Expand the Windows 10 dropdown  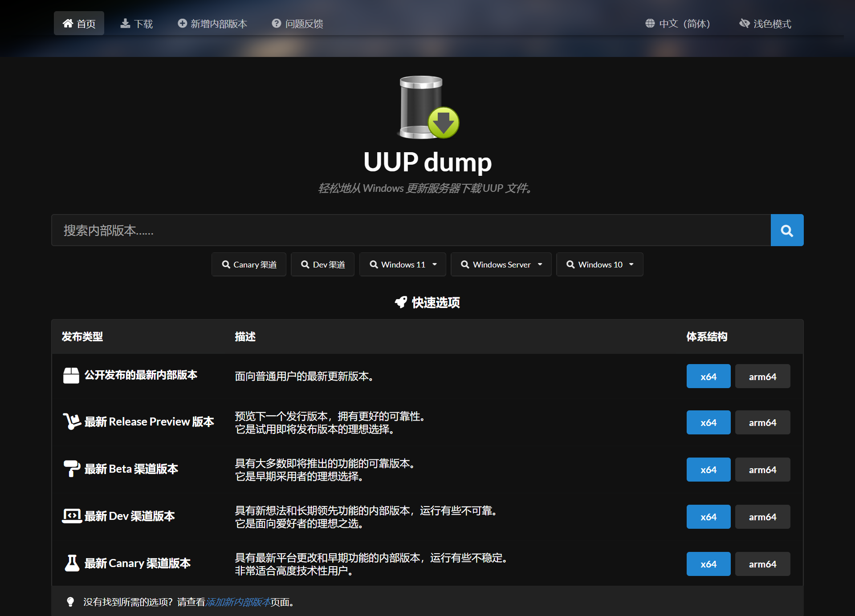click(x=599, y=264)
